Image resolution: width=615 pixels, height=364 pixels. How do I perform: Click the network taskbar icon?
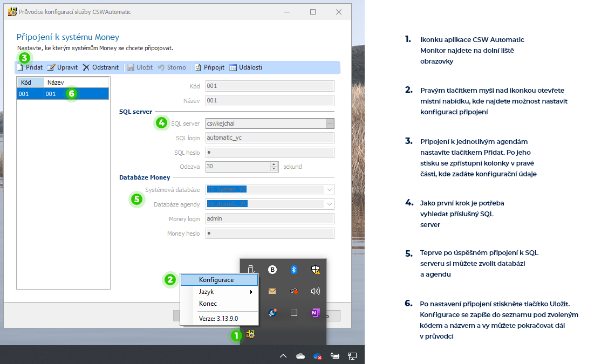pos(352,356)
